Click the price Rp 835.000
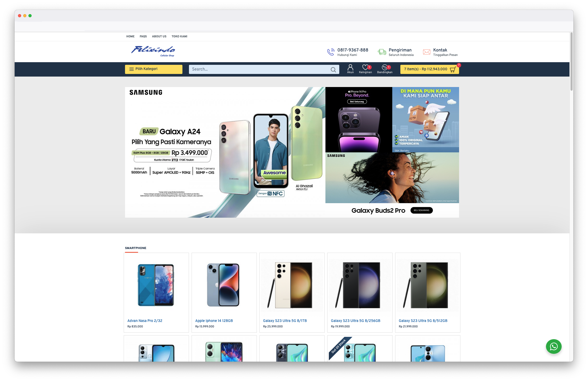Image resolution: width=588 pixels, height=381 pixels. [x=135, y=326]
